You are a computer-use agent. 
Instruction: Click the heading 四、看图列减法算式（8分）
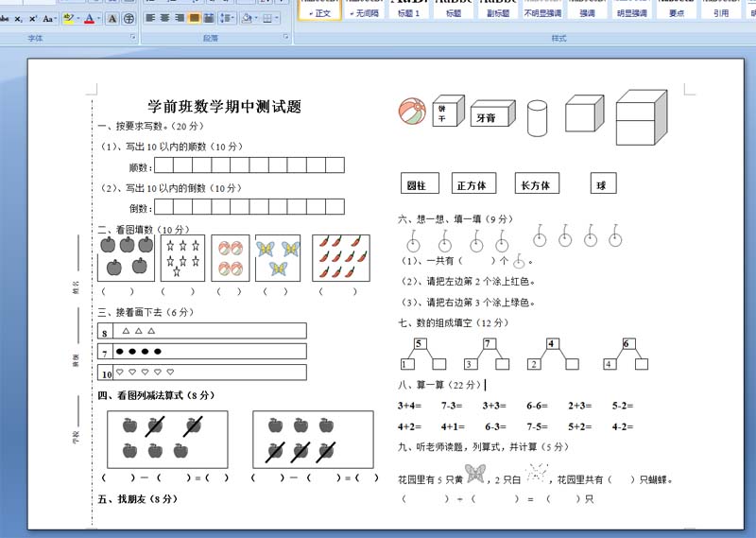[x=156, y=395]
